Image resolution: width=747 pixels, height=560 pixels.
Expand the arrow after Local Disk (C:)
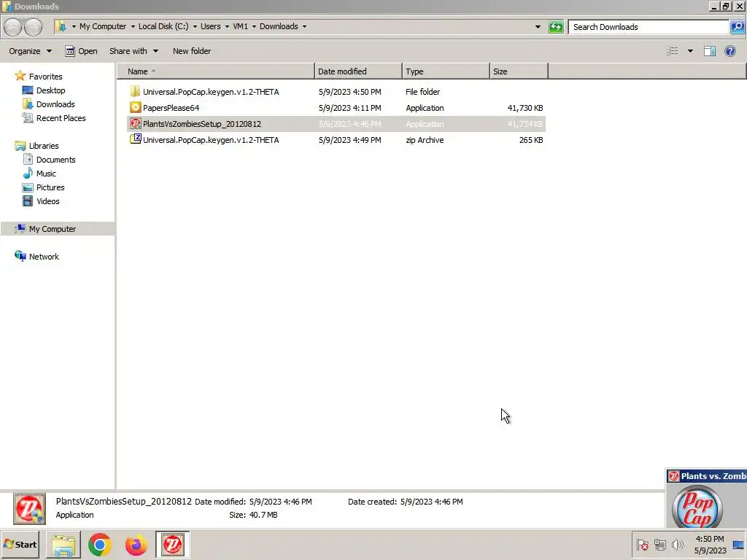[x=195, y=27]
